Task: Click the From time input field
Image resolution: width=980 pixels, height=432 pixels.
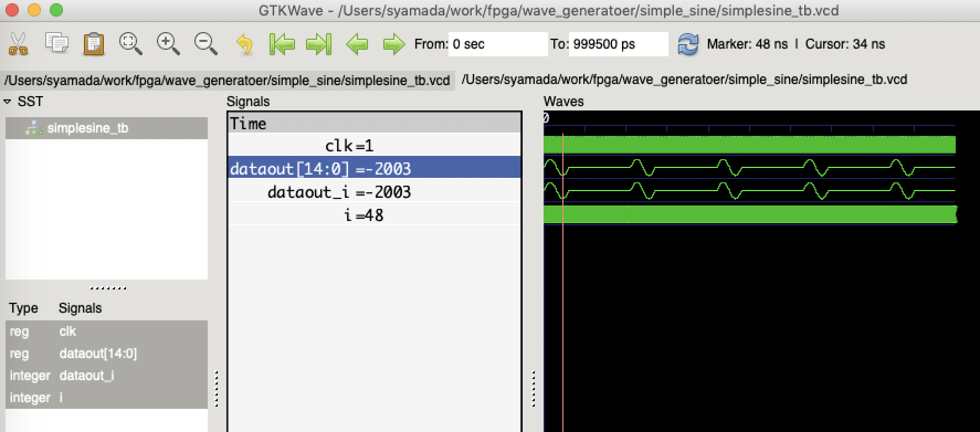Action: click(x=498, y=44)
